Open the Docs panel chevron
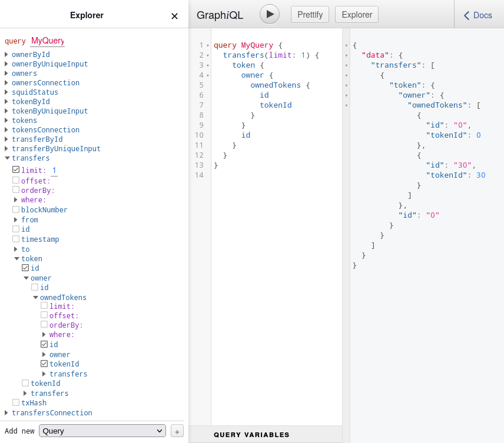The image size is (504, 443). (466, 15)
